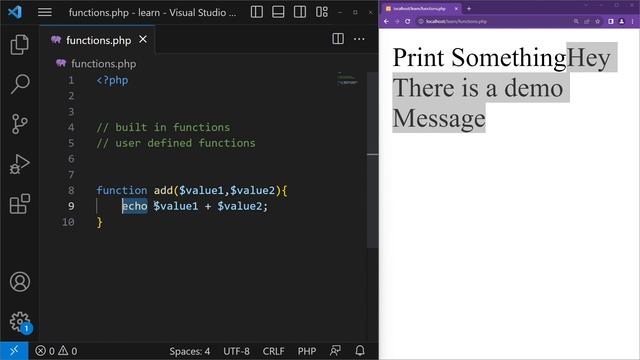This screenshot has width=640, height=360.
Task: Click the site info icon in address bar
Action: [421, 21]
